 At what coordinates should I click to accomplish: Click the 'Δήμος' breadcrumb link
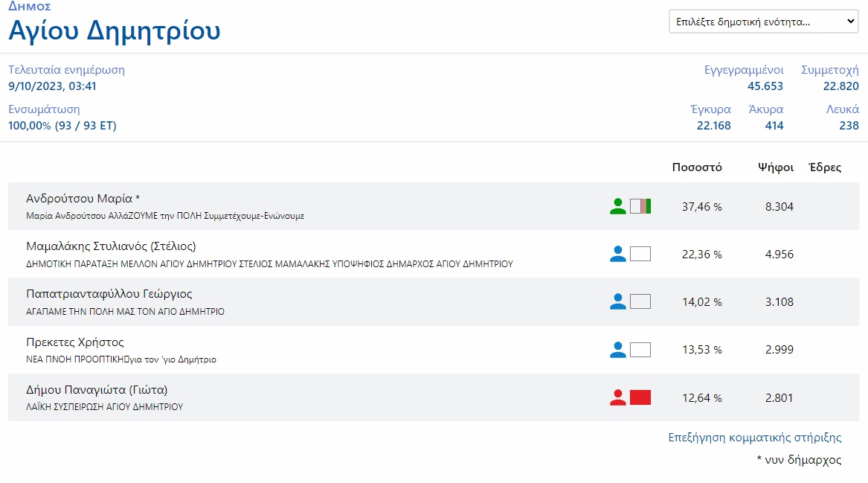pos(30,6)
